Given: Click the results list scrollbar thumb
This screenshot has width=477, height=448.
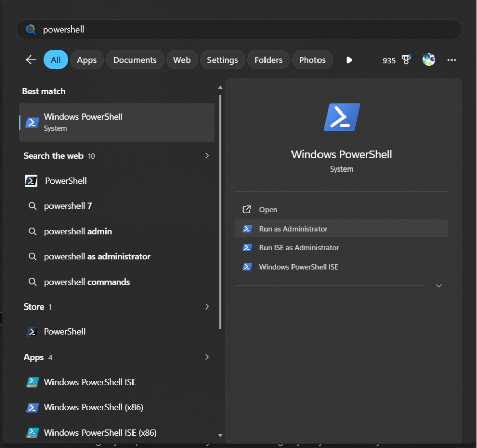Looking at the screenshot, I should pyautogui.click(x=220, y=212).
